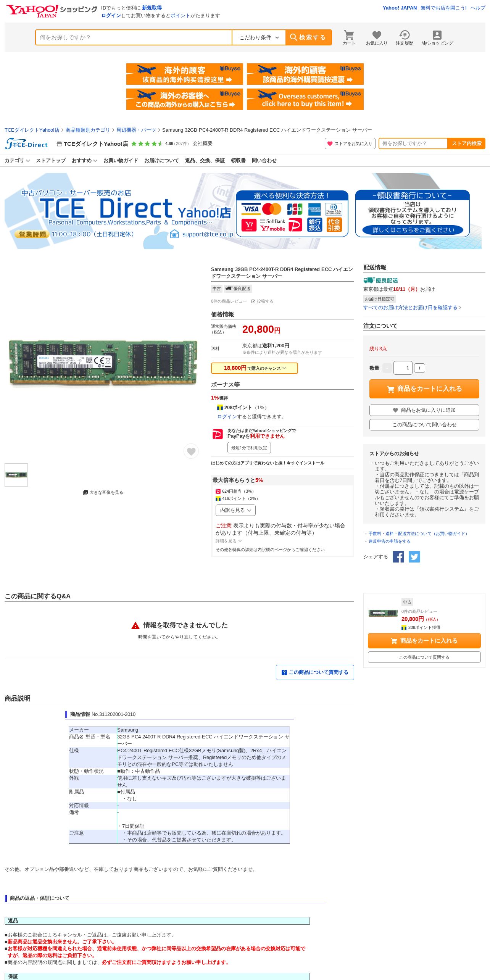
Task: Expand the 18,800円で購入のチャンス dropdown
Action: [x=255, y=368]
